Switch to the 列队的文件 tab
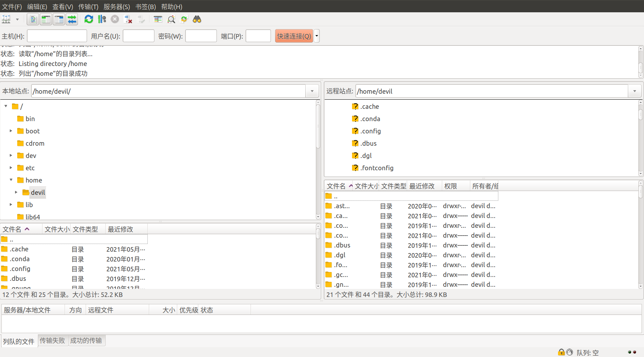The width and height of the screenshot is (644, 357). click(19, 341)
